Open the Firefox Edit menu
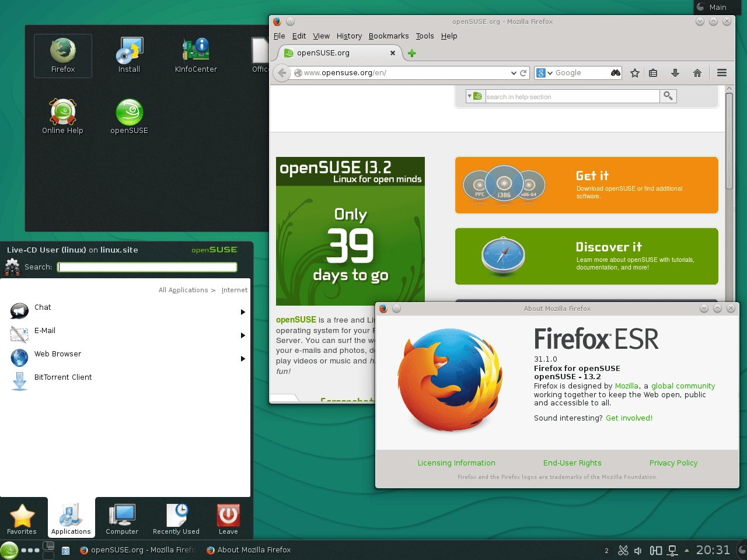Viewport: 747px width, 560px height. coord(299,36)
